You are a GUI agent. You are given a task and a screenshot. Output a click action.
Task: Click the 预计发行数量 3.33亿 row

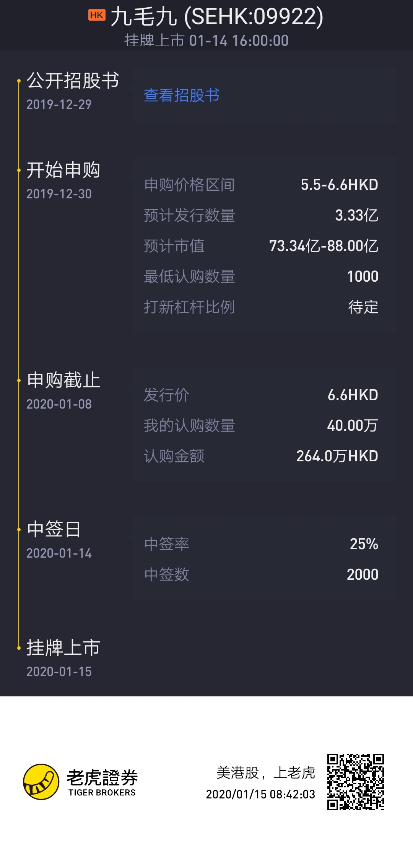point(261,215)
